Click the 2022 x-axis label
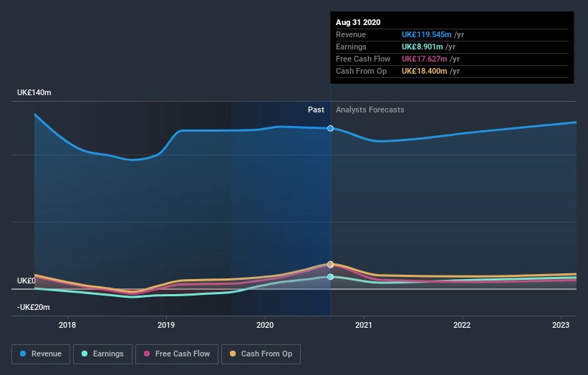 pyautogui.click(x=462, y=325)
